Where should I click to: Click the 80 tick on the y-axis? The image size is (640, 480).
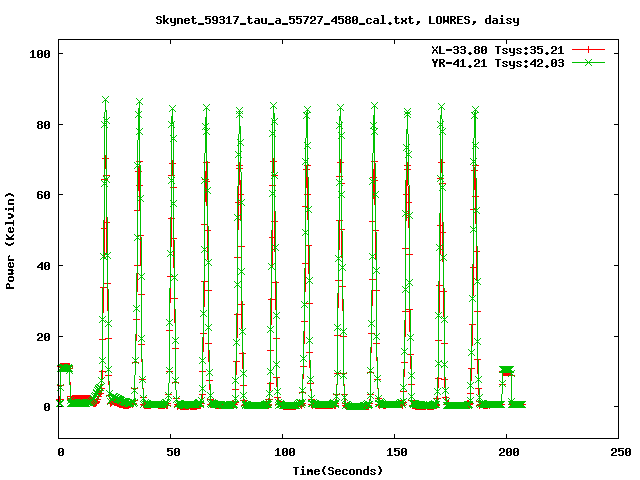point(45,125)
